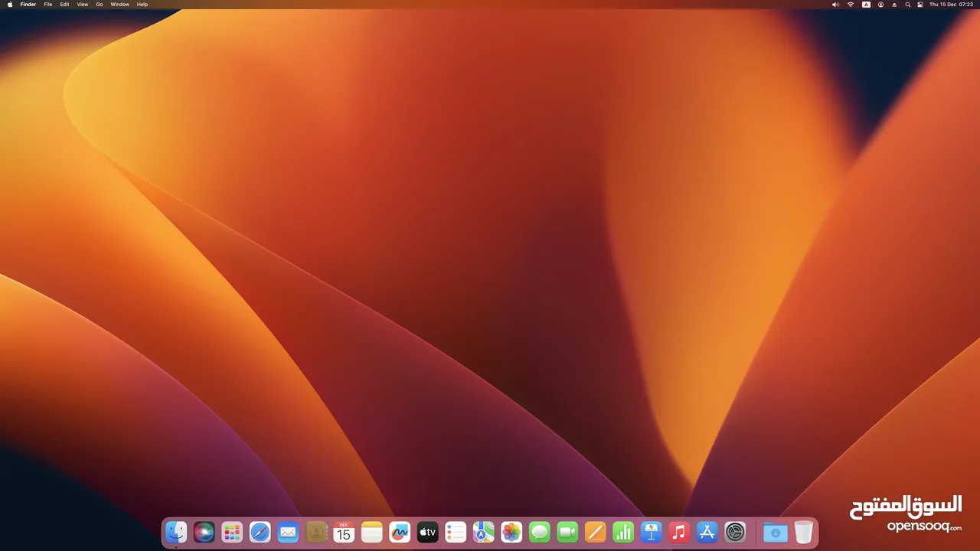Open the Apple TV app
Screen dimensions: 980x551
[x=427, y=532]
